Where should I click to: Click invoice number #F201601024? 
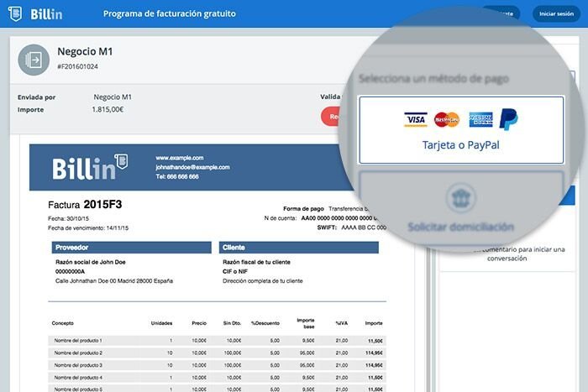point(77,66)
